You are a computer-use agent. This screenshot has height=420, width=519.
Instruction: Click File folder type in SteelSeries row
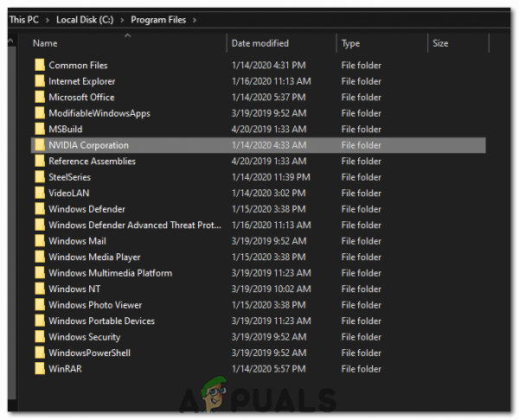[x=362, y=177]
